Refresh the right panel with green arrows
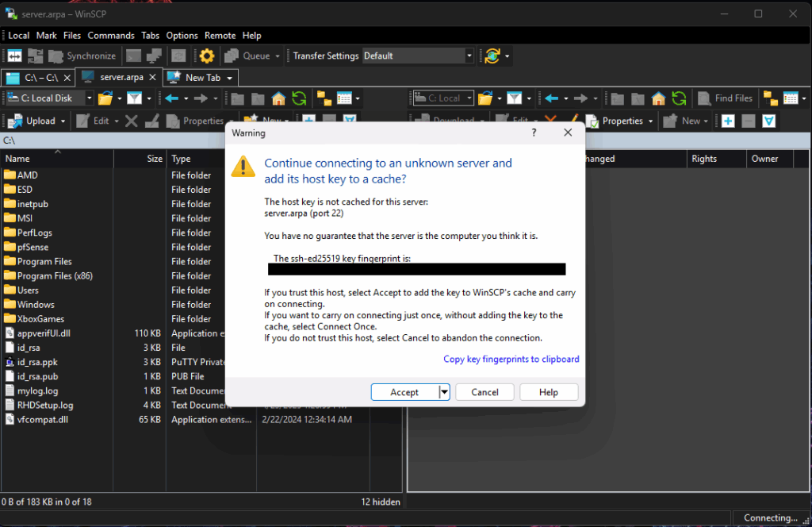812x527 pixels. 679,98
